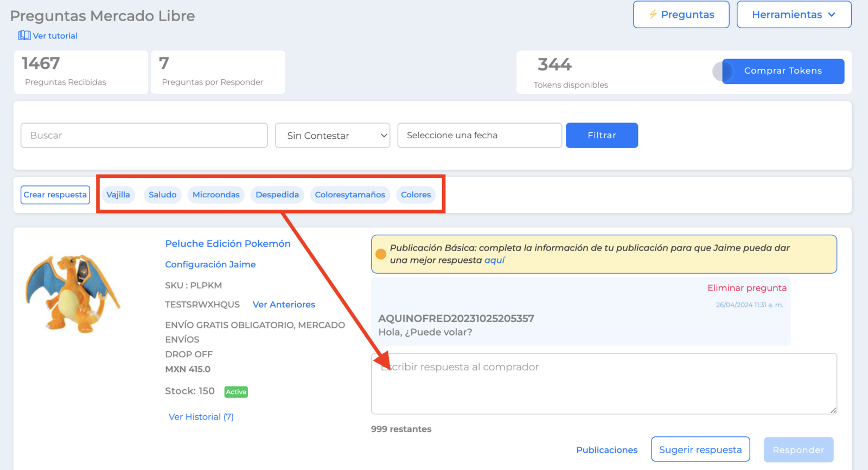Open the Preguntas button at top
Viewport: 868px width, 470px height.
click(x=681, y=15)
